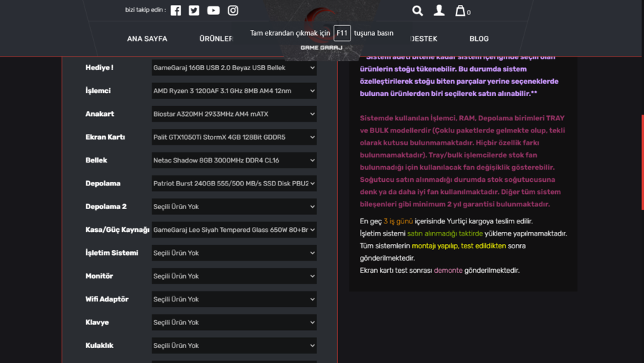Click the 'satın alınmadığı taktirde' green text

445,233
